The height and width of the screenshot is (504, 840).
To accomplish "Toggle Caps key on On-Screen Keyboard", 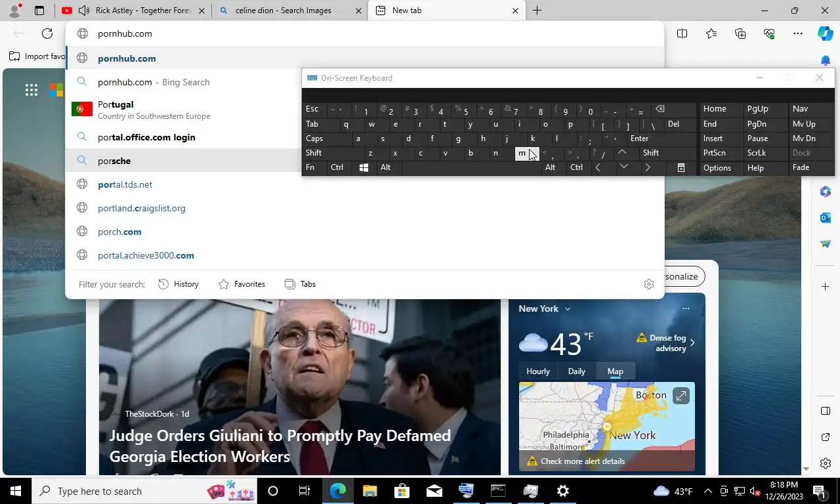I will 325,138.
